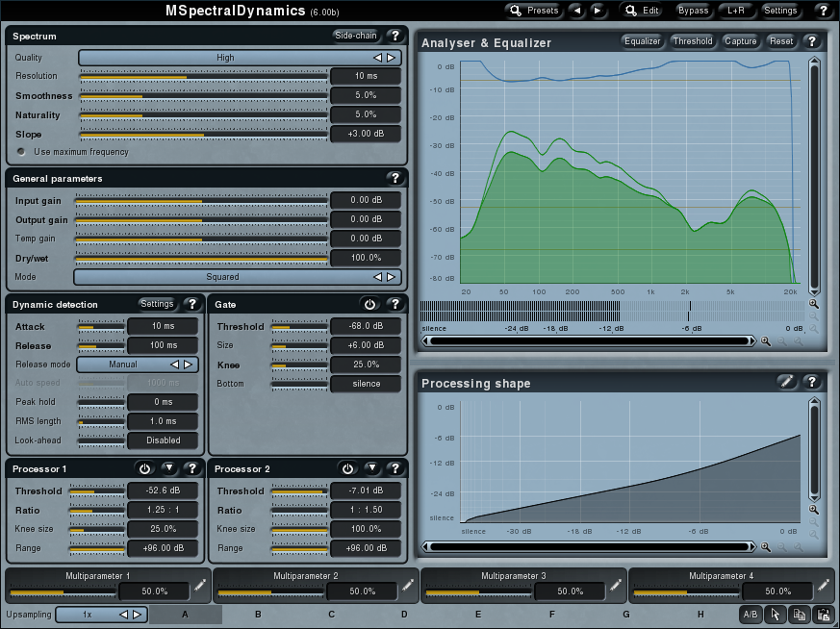This screenshot has height=629, width=840.
Task: Click Gate Threshold value -68.0 dB
Action: click(366, 326)
